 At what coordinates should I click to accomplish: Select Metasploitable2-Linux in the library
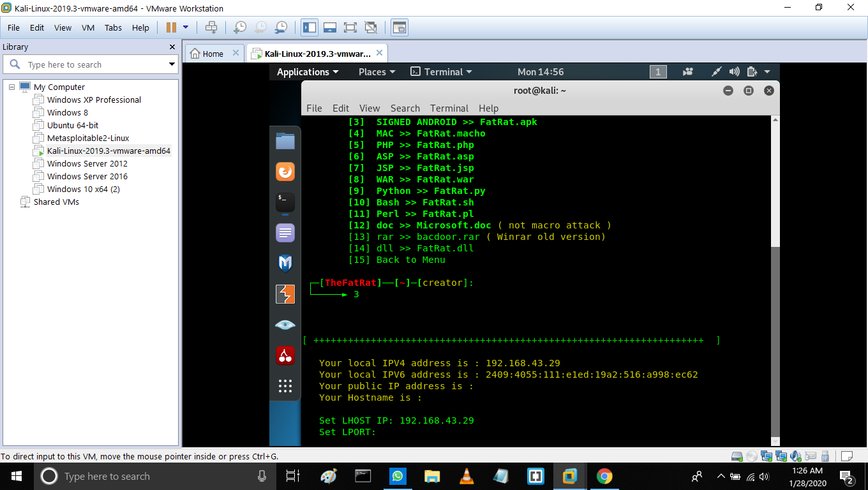point(88,138)
